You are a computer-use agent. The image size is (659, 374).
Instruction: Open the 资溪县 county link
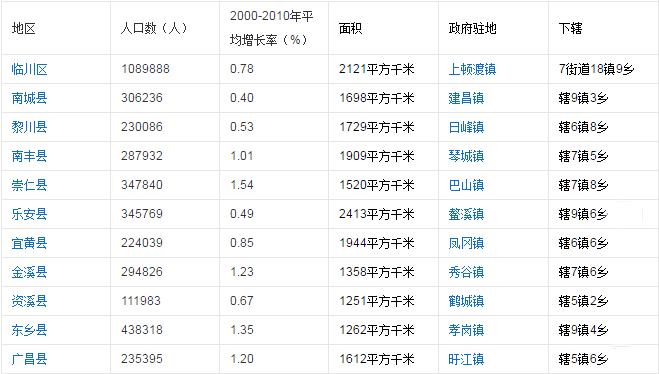[29, 301]
